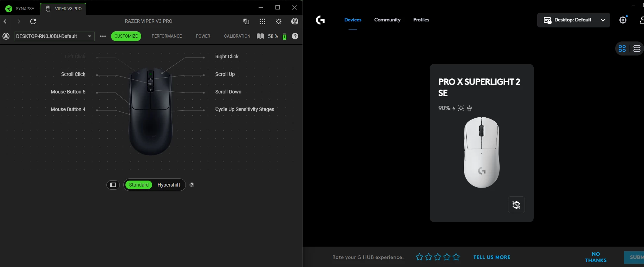The image size is (644, 267).
Task: Switch to Standard mode
Action: point(139,185)
